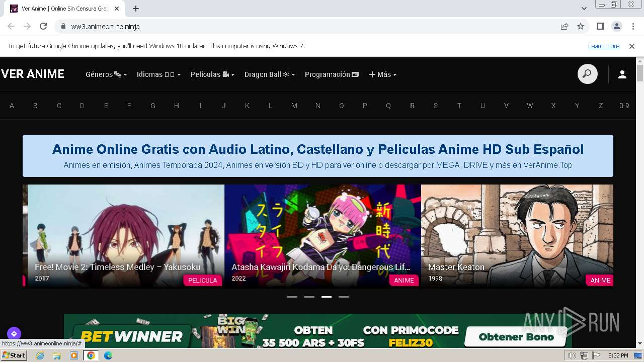Open the volume control in the system tray
The width and height of the screenshot is (644, 362).
tap(572, 355)
